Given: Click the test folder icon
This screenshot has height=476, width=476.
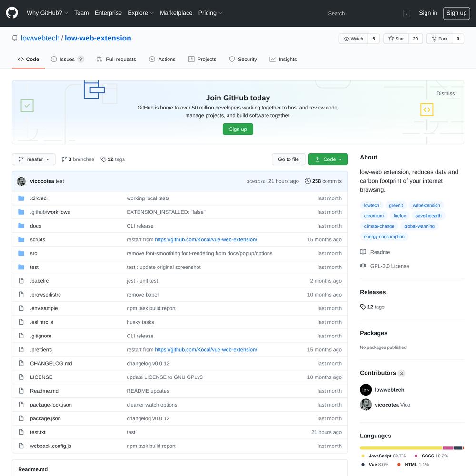Looking at the screenshot, I should click(21, 267).
